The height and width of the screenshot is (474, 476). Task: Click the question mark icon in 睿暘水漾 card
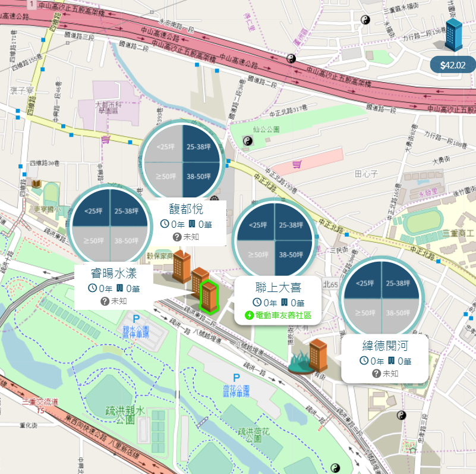pos(105,302)
